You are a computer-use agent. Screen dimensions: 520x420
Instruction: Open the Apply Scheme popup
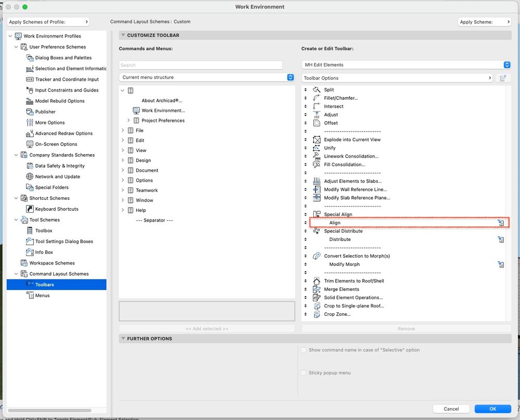point(484,22)
